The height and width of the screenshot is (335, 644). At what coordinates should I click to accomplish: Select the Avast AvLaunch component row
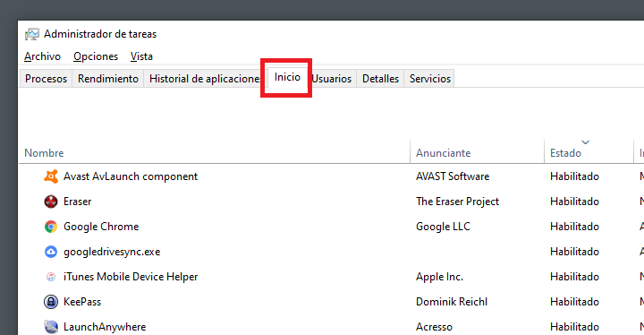(331, 176)
